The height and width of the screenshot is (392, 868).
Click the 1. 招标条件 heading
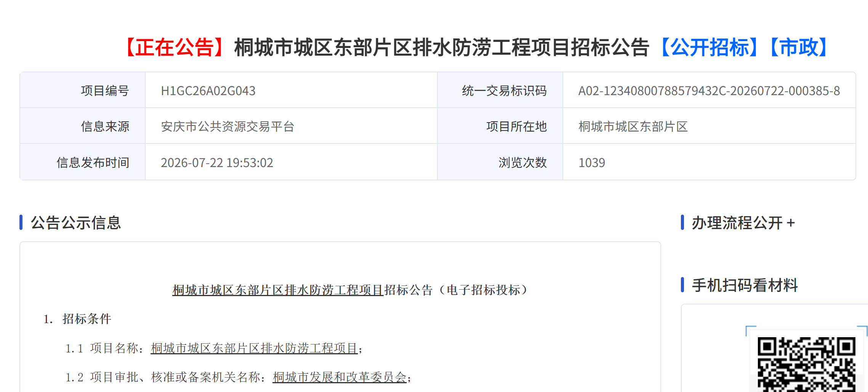[x=77, y=319]
